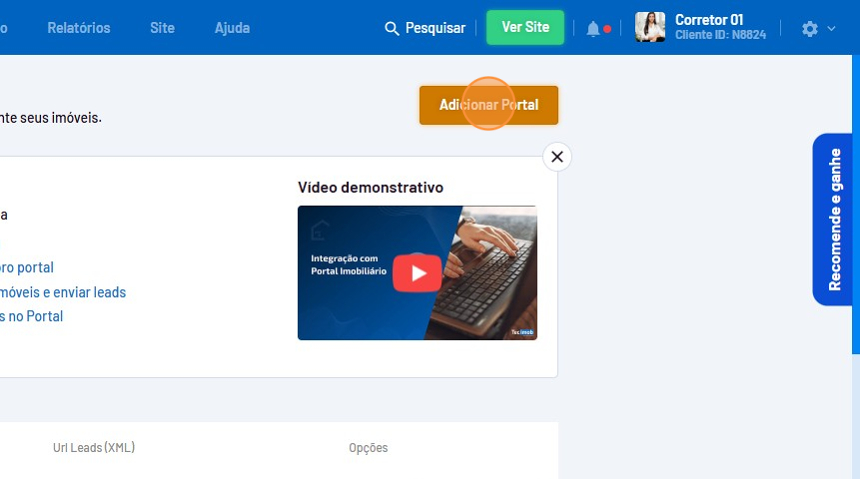860x479 pixels.
Task: Click the Ver Site button
Action: pyautogui.click(x=525, y=28)
